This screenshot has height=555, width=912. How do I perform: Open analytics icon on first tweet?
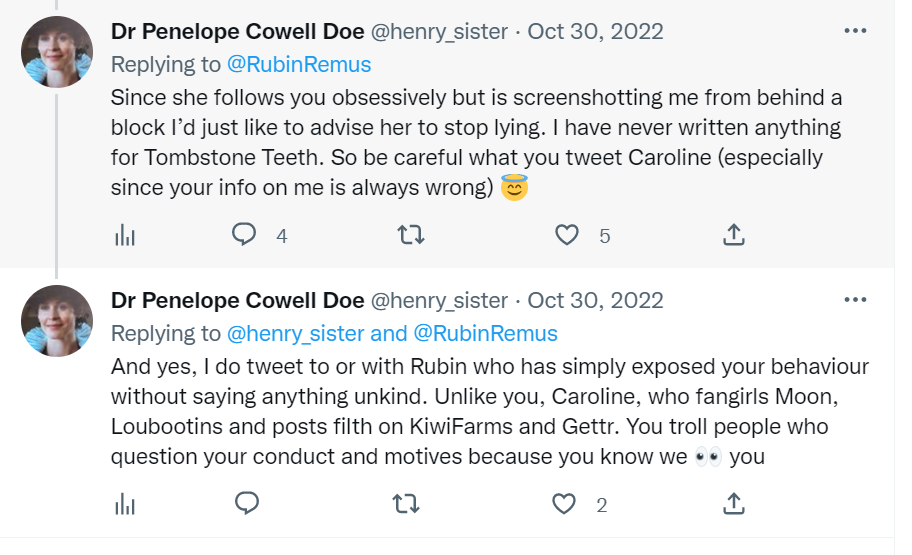125,235
